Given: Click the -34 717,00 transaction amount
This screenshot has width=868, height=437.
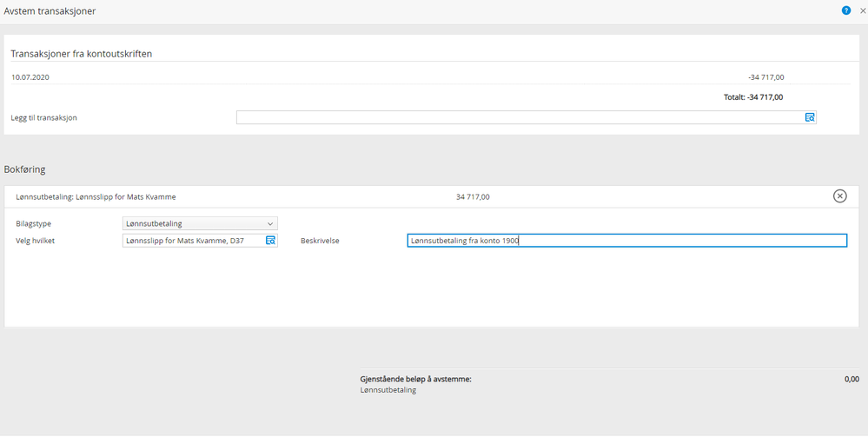Looking at the screenshot, I should pyautogui.click(x=765, y=77).
